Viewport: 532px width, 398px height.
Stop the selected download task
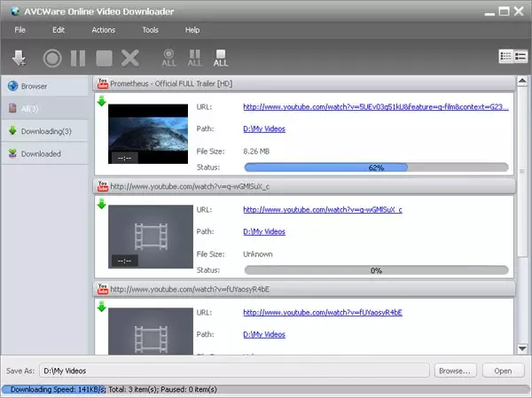click(x=105, y=59)
